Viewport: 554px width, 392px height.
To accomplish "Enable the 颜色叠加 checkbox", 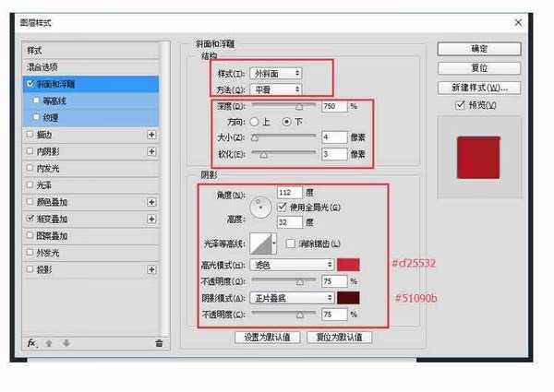I will (x=30, y=202).
